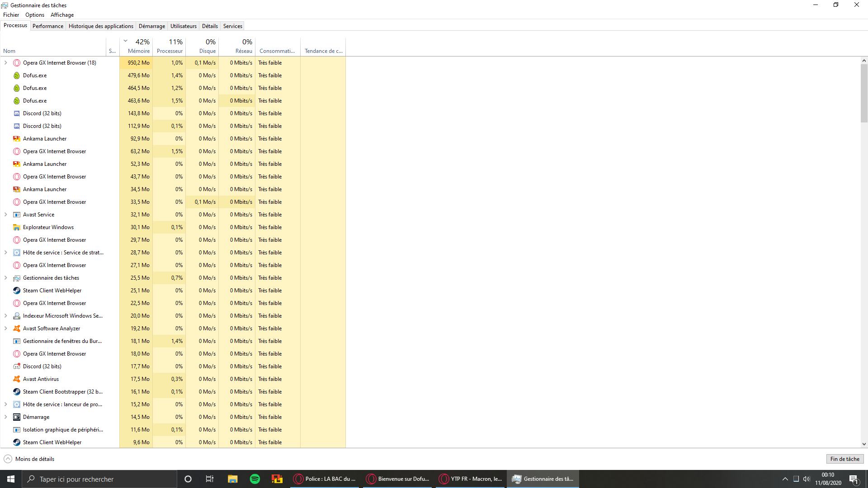Click the Dofus.exe icon in first Dofus row

[x=17, y=75]
